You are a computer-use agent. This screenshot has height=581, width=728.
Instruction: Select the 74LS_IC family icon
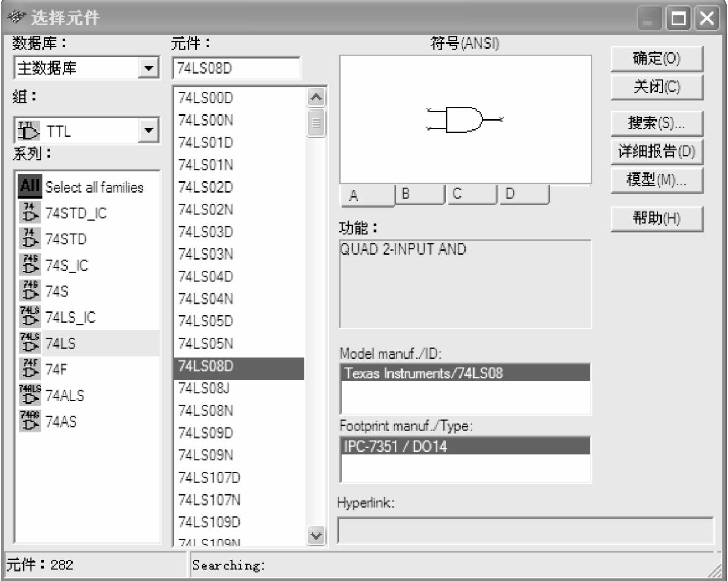[x=30, y=317]
